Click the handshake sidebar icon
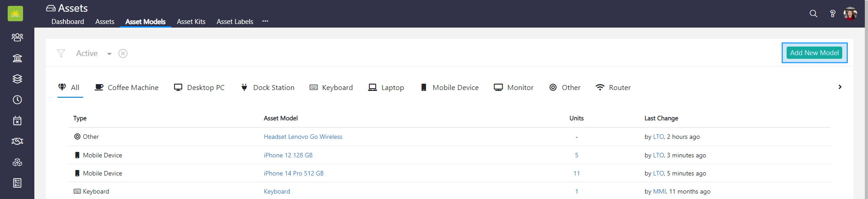Screen dimensions: 868x199 (17, 142)
